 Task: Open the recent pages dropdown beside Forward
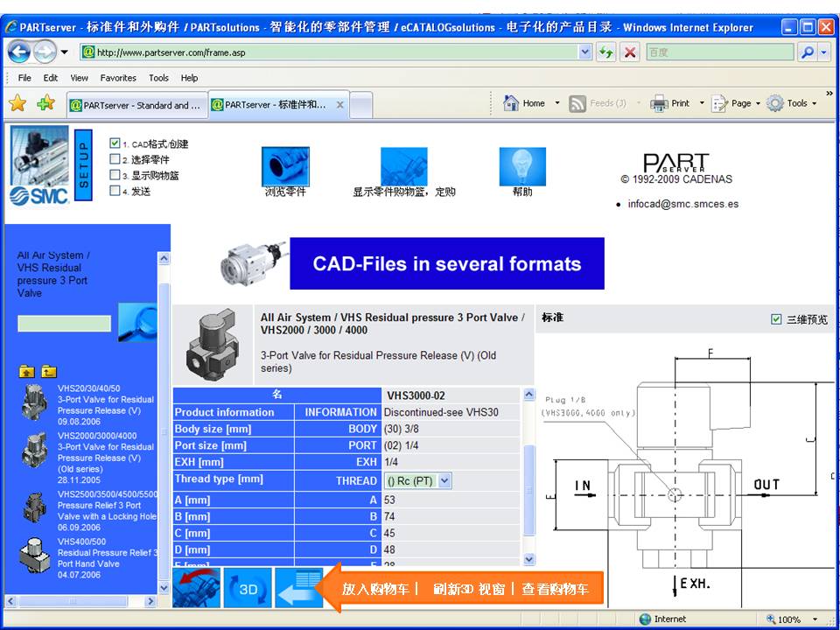(x=64, y=52)
